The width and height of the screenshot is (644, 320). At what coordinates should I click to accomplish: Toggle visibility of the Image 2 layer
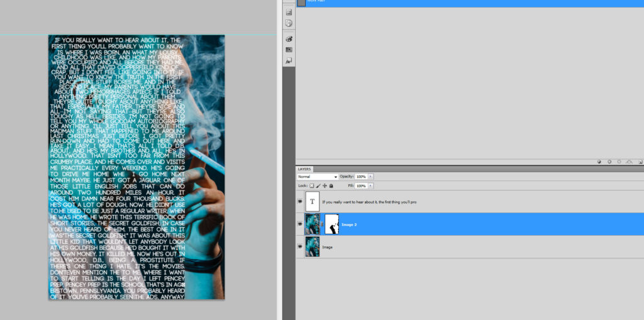point(299,224)
